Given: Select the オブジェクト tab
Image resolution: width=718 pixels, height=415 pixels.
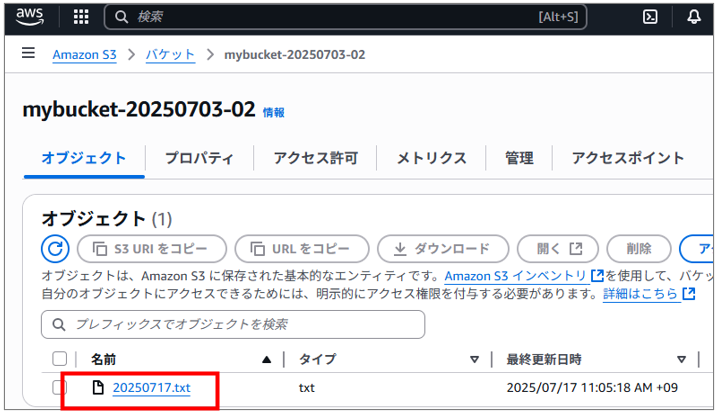Looking at the screenshot, I should [x=84, y=158].
